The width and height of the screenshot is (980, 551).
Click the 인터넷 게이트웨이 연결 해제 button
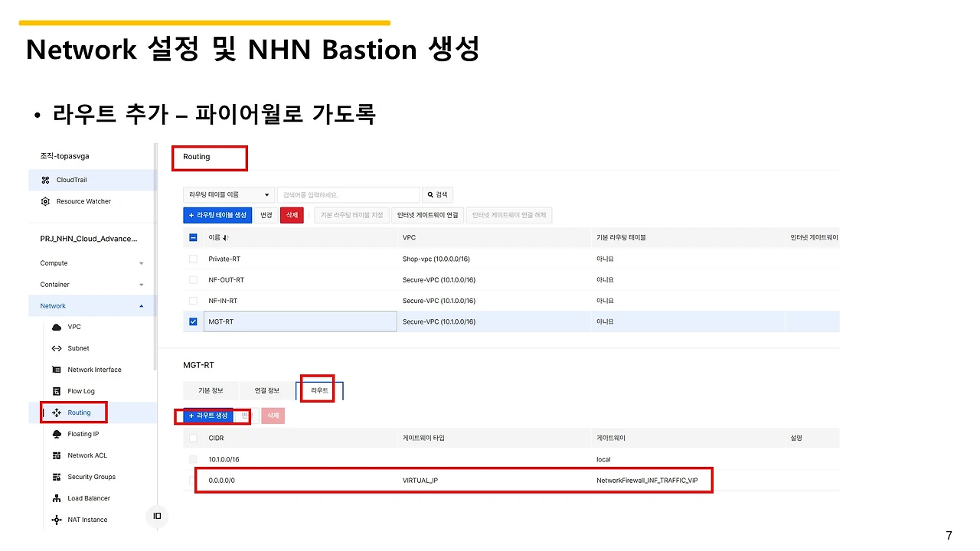pos(508,216)
